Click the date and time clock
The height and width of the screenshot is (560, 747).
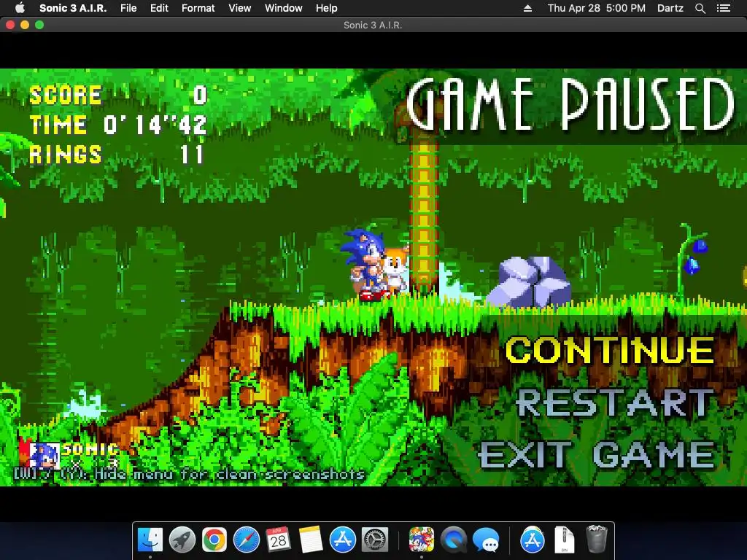(597, 8)
